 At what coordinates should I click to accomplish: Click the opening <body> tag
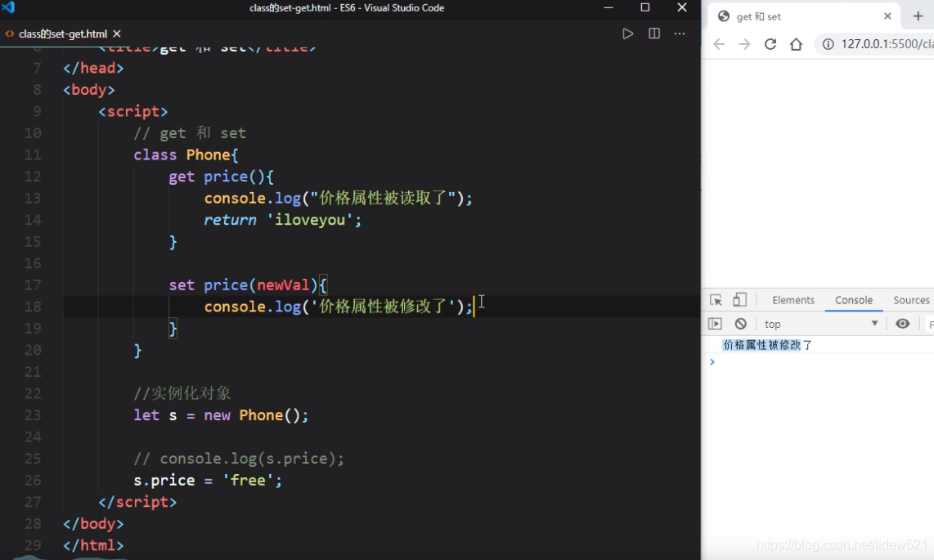tap(89, 90)
